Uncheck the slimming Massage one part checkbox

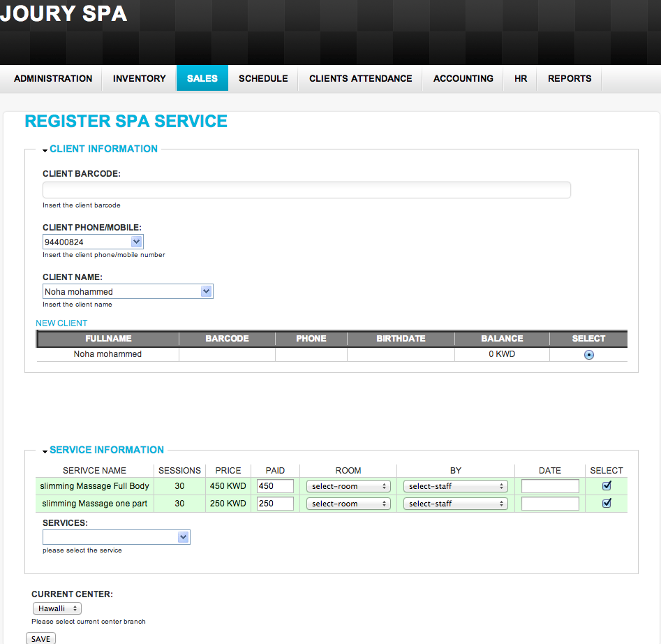coord(607,503)
